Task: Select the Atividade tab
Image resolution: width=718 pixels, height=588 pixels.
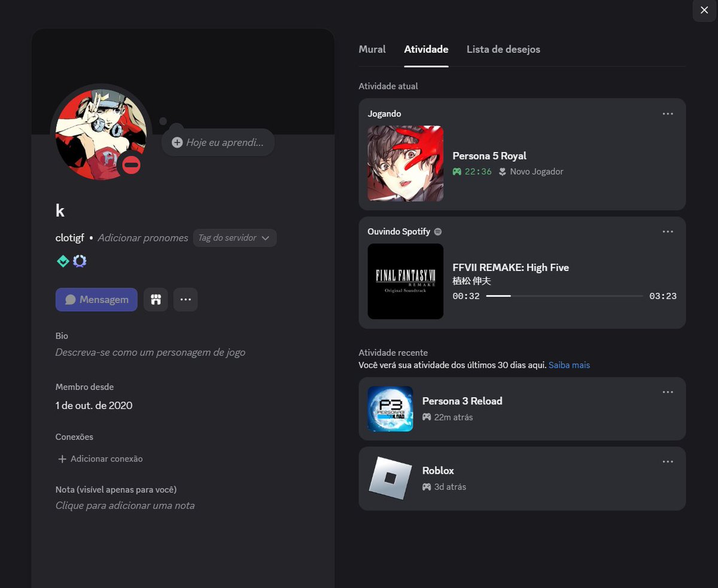Action: (x=426, y=50)
